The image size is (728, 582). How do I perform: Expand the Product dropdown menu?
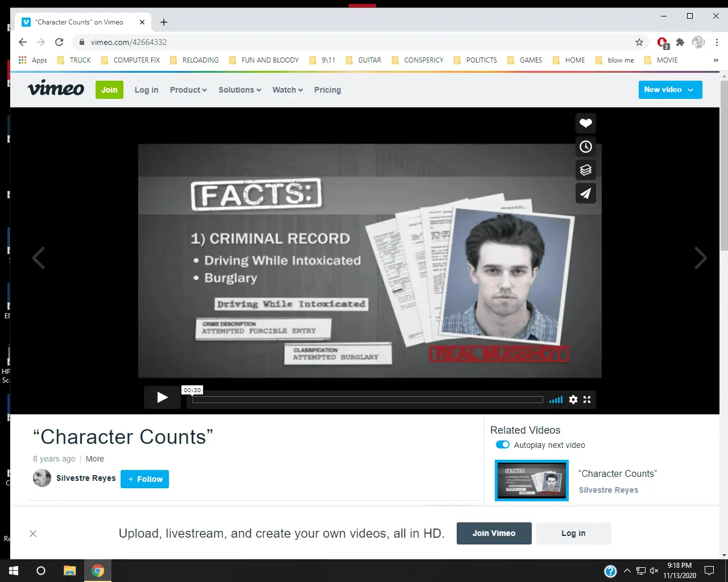pos(188,90)
